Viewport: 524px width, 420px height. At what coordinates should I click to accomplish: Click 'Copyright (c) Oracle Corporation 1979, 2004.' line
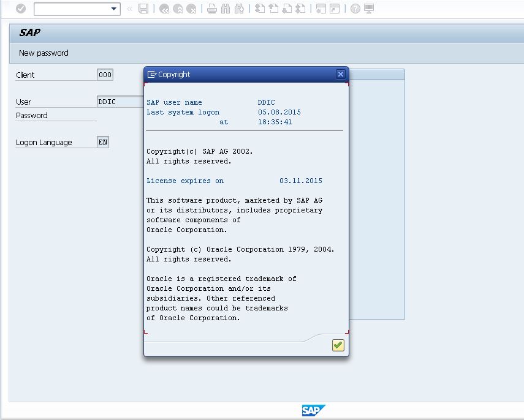[240, 249]
